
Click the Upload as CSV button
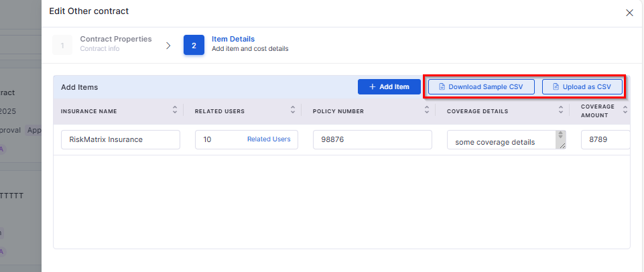[x=582, y=86]
